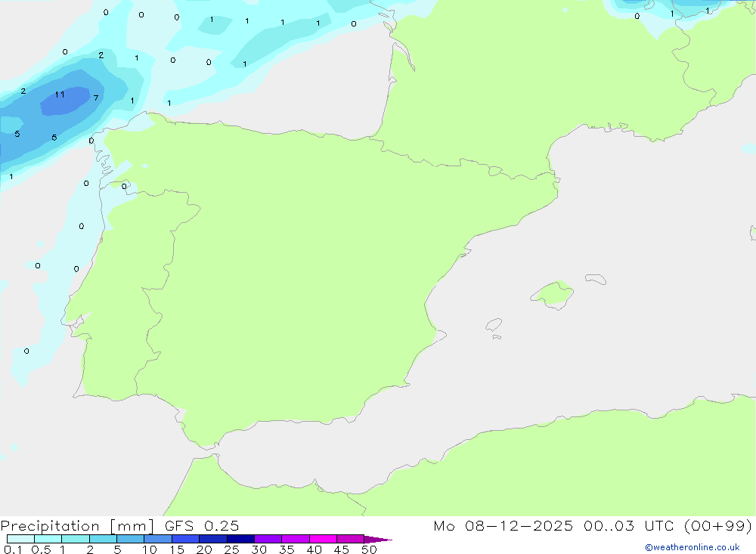The height and width of the screenshot is (554, 756).
Task: Click Mallorca island on the map
Action: [553, 295]
